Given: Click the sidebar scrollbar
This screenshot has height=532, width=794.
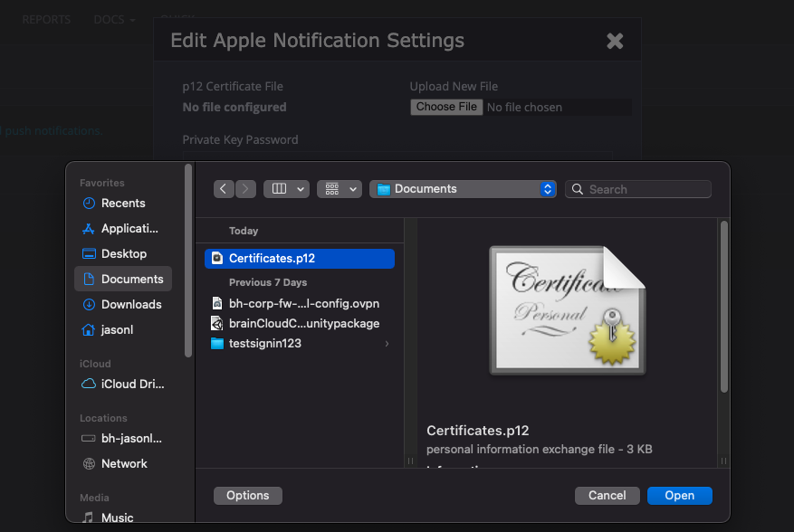Looking at the screenshot, I should tap(188, 261).
